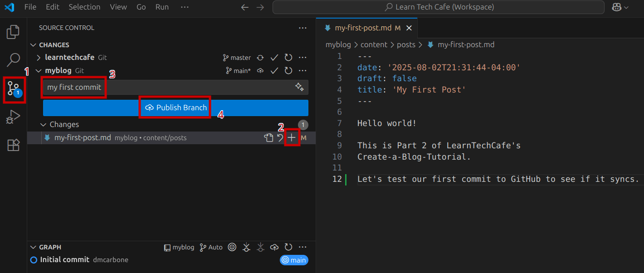Show the hidden menus ellipsis in menu bar

tap(185, 7)
